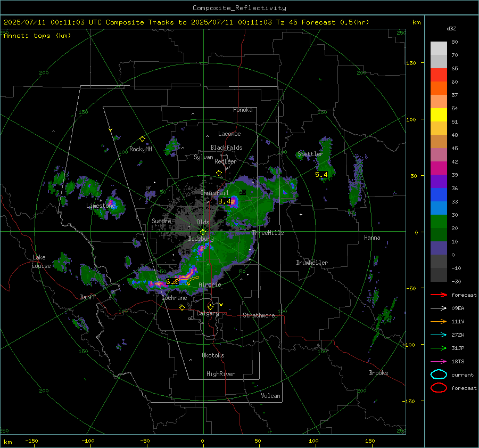Click the Limestone label

[x=101, y=206]
